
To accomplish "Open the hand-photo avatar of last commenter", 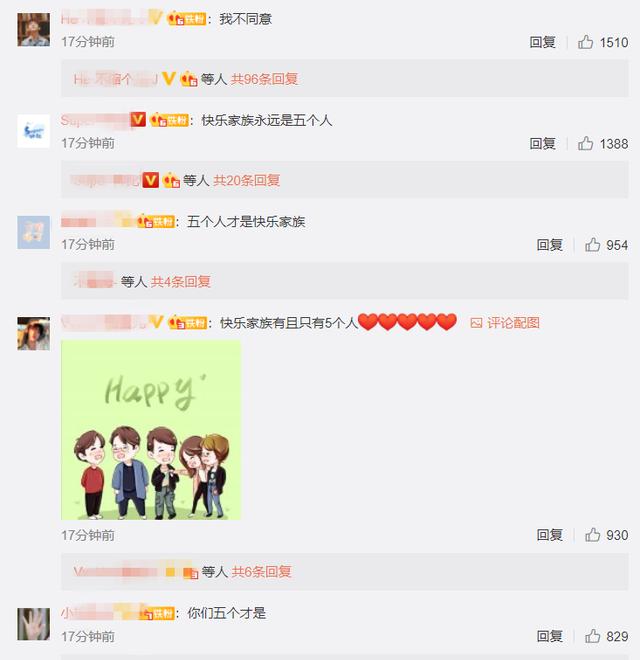I will click(34, 624).
